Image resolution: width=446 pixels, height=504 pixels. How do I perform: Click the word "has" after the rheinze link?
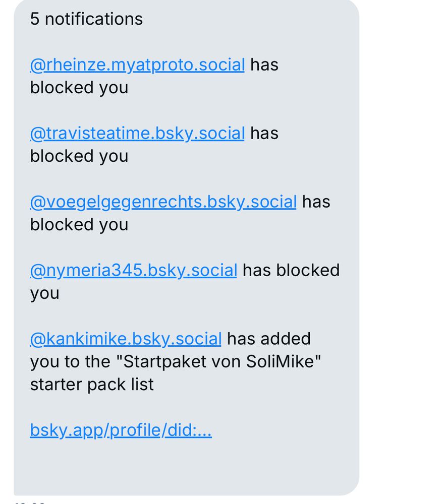point(264,65)
